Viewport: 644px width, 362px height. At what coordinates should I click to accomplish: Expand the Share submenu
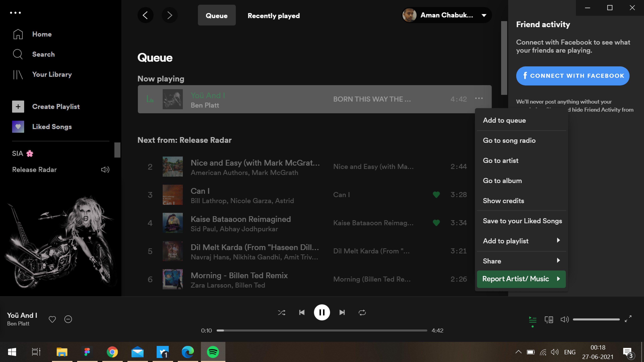point(558,261)
